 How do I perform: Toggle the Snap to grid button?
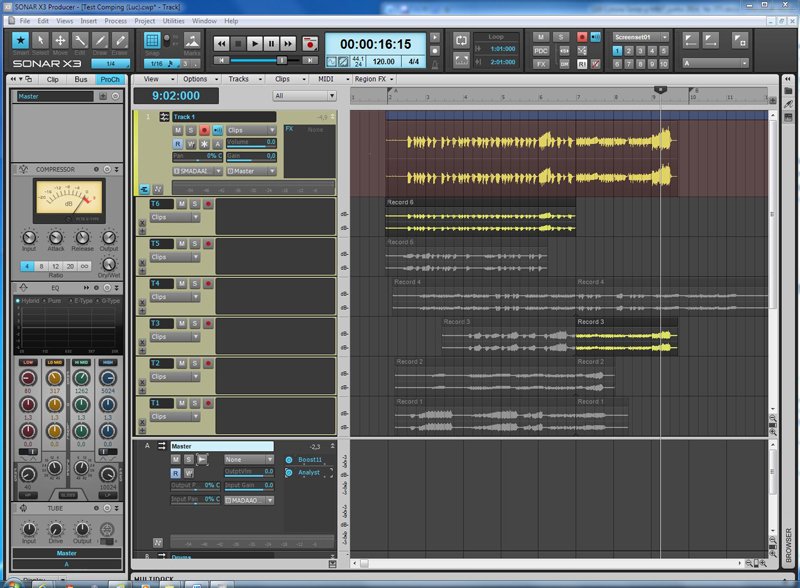[x=152, y=40]
